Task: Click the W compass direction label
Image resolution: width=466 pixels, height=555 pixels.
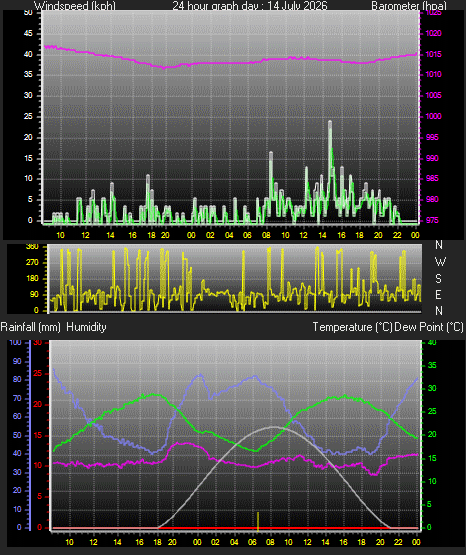Action: pyautogui.click(x=440, y=262)
